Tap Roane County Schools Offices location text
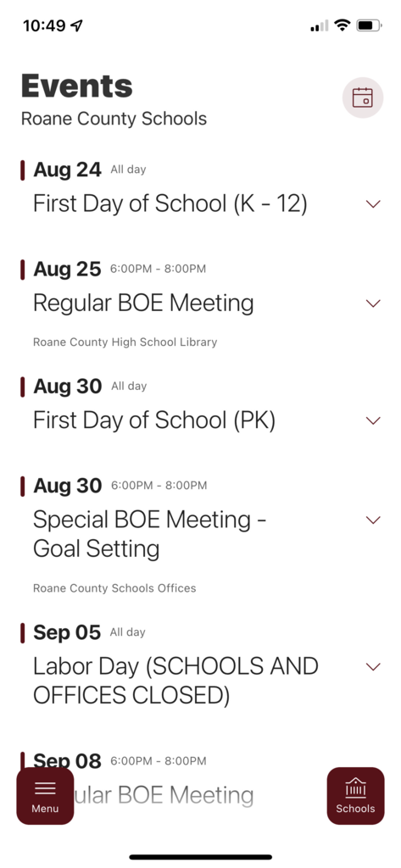The height and width of the screenshot is (868, 401). (114, 588)
